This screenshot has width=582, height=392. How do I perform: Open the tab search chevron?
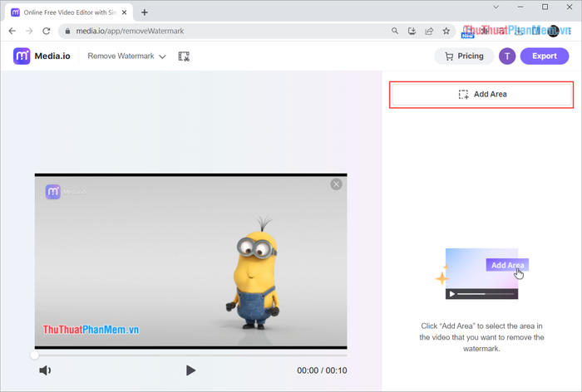pos(496,7)
